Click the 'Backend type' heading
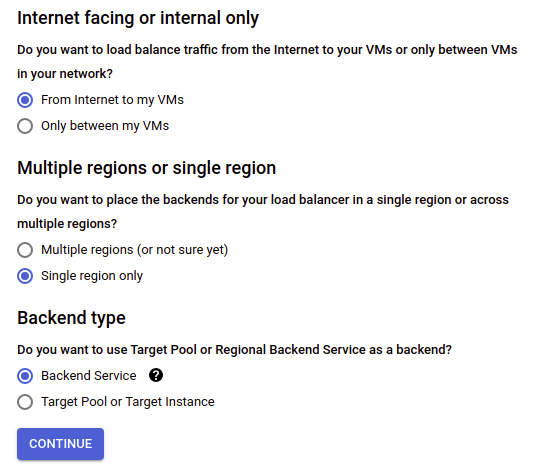Screen dimensions: 548x468 pos(71,318)
